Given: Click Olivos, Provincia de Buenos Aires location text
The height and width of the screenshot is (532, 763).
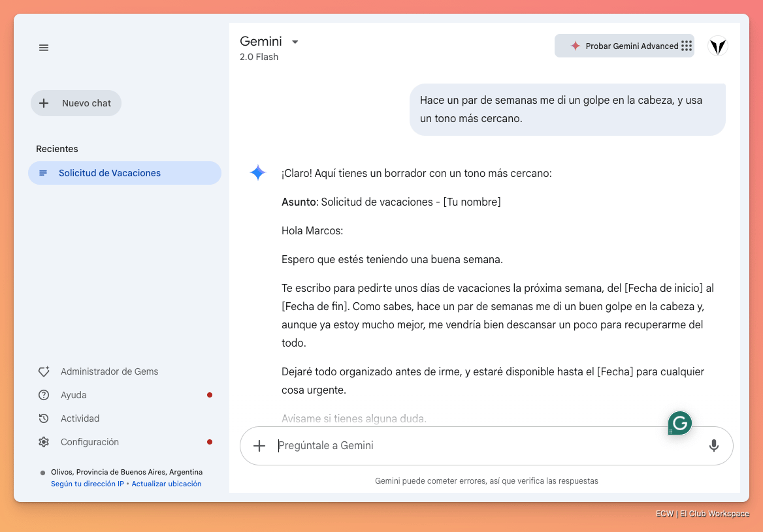Looking at the screenshot, I should point(127,472).
